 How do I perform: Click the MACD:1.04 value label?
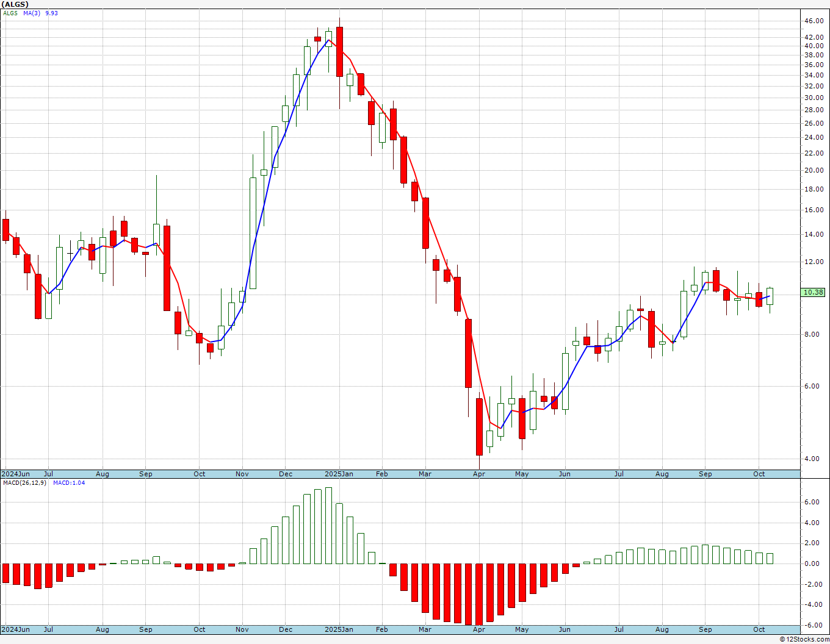click(x=69, y=482)
